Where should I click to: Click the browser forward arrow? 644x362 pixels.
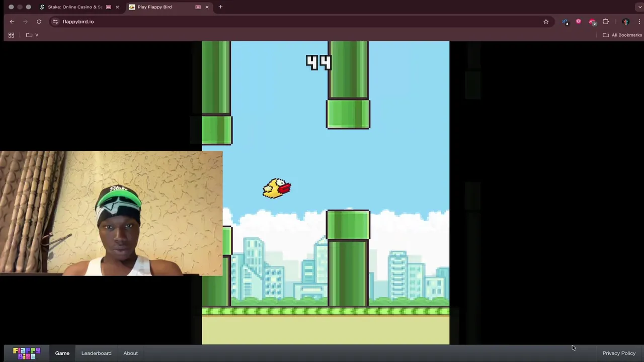pyautogui.click(x=25, y=22)
